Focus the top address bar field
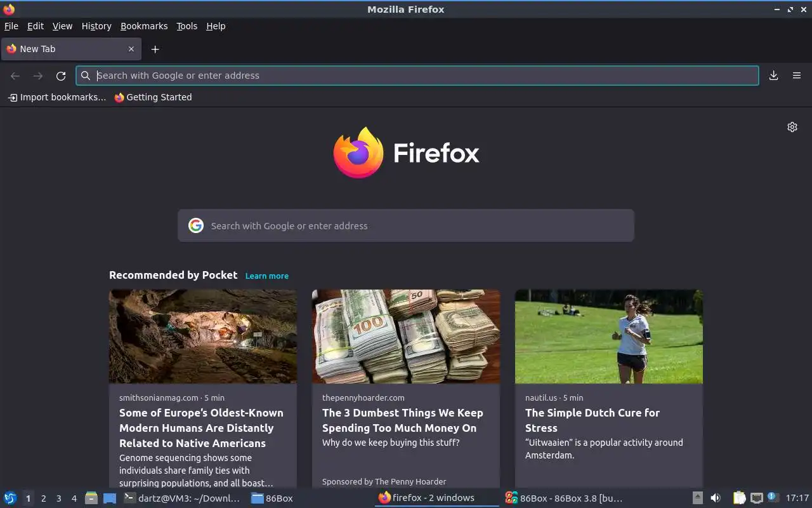 click(417, 76)
